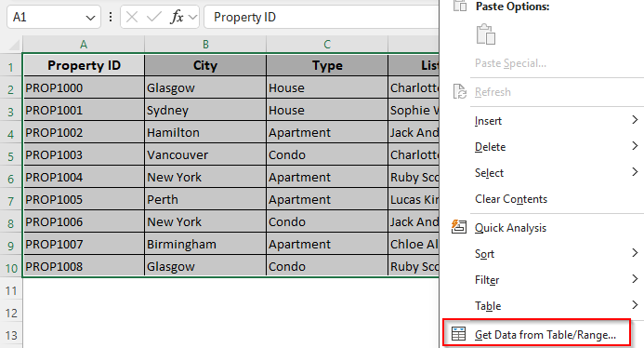This screenshot has height=348, width=644.
Task: Open the Name Box dropdown arrow
Action: coord(90,18)
